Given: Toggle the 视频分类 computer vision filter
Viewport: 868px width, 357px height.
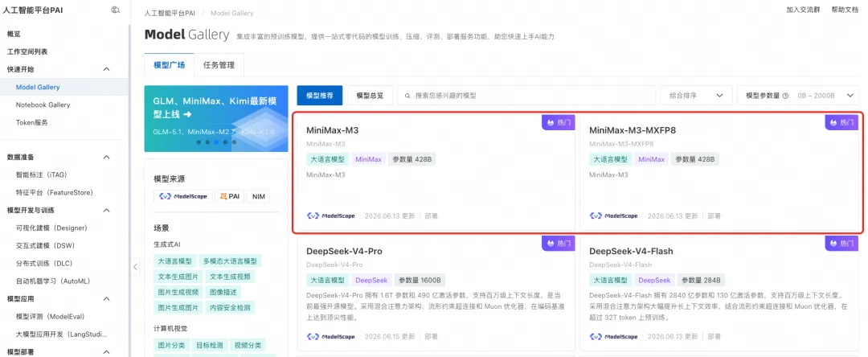Looking at the screenshot, I should (x=248, y=346).
